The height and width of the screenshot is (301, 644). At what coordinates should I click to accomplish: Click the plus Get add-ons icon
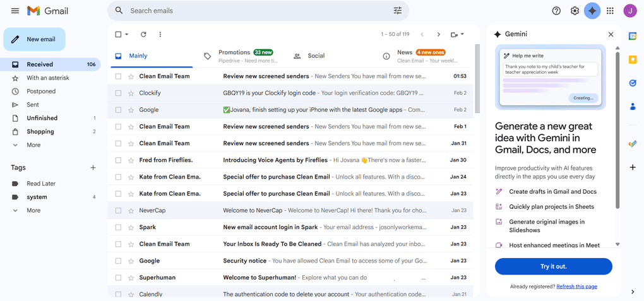pos(633,167)
